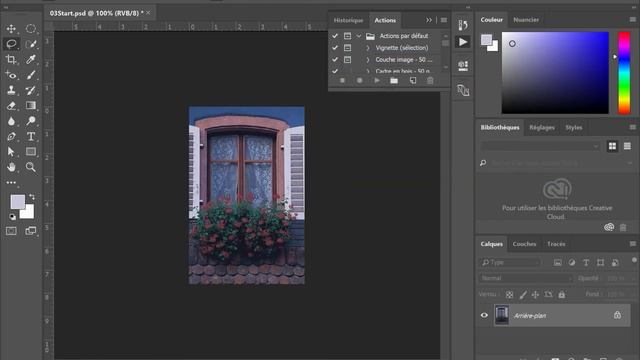The image size is (640, 360).
Task: Select the Dodge tool
Action: pyautogui.click(x=31, y=121)
